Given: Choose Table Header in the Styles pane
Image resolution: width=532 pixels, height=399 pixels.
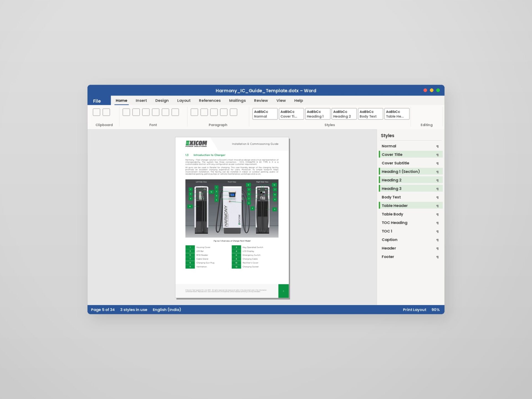Looking at the screenshot, I should click(x=411, y=206).
